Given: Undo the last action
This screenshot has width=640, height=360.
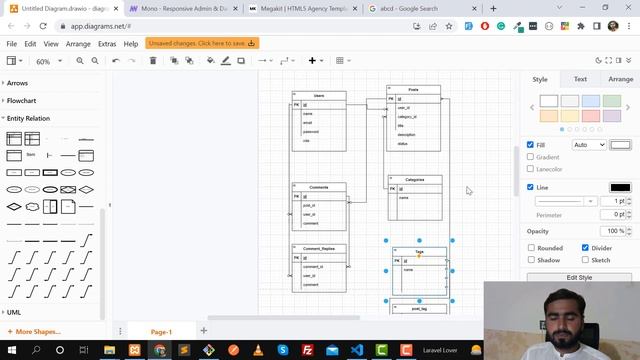Looking at the screenshot, I should pyautogui.click(x=116, y=60).
